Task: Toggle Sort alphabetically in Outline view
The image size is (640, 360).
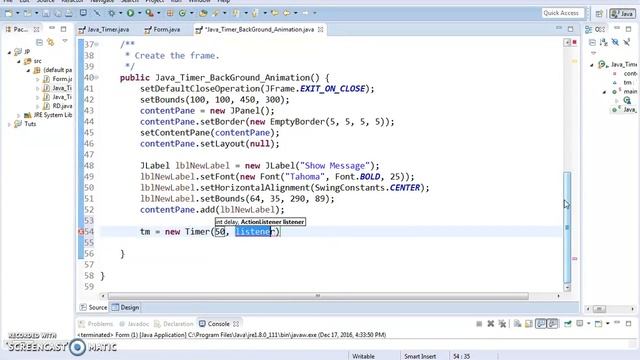Action: tap(604, 42)
